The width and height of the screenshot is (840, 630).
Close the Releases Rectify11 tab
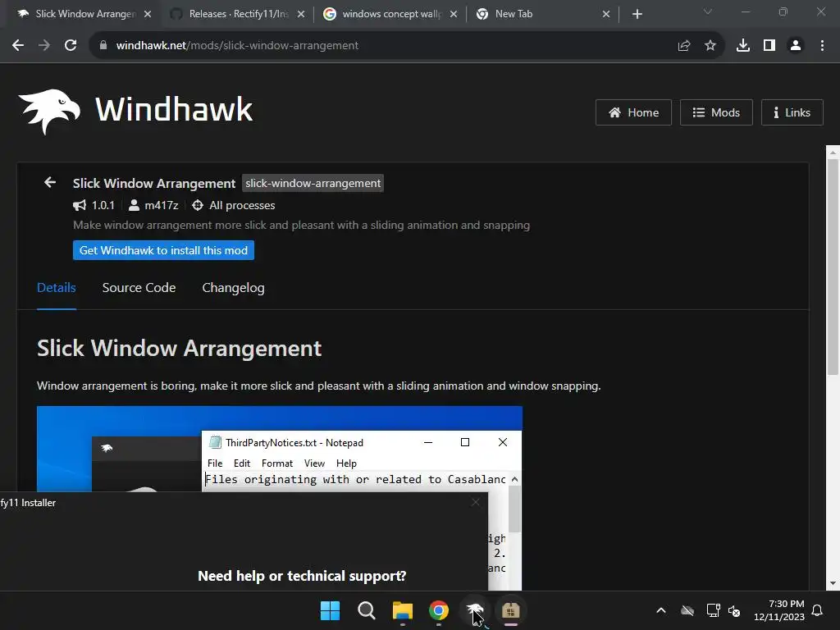(301, 14)
